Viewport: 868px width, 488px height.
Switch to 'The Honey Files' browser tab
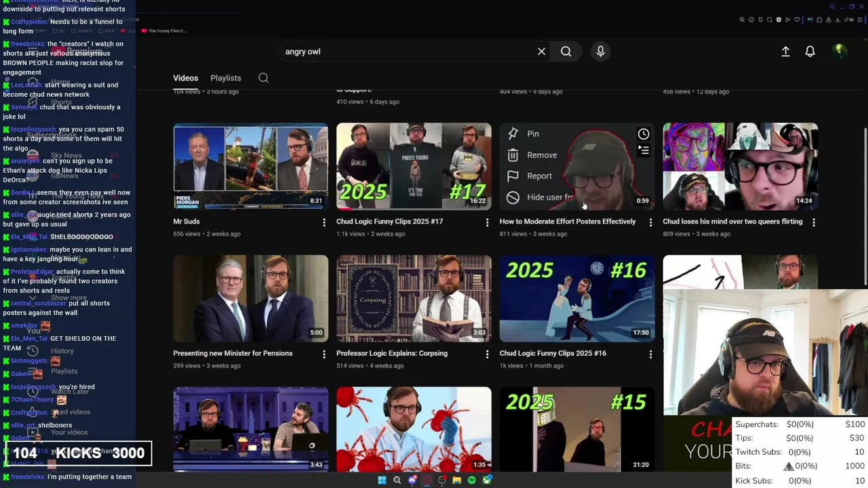click(163, 30)
